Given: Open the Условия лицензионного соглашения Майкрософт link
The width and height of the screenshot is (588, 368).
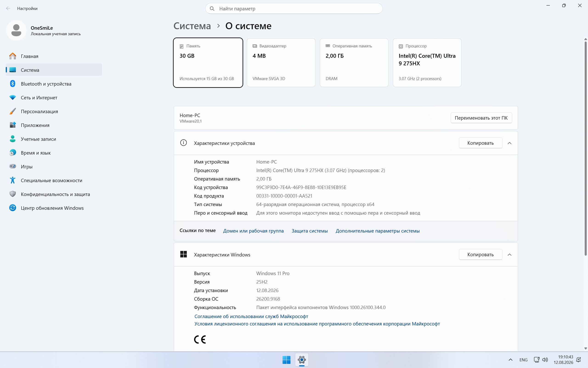Looking at the screenshot, I should [317, 324].
